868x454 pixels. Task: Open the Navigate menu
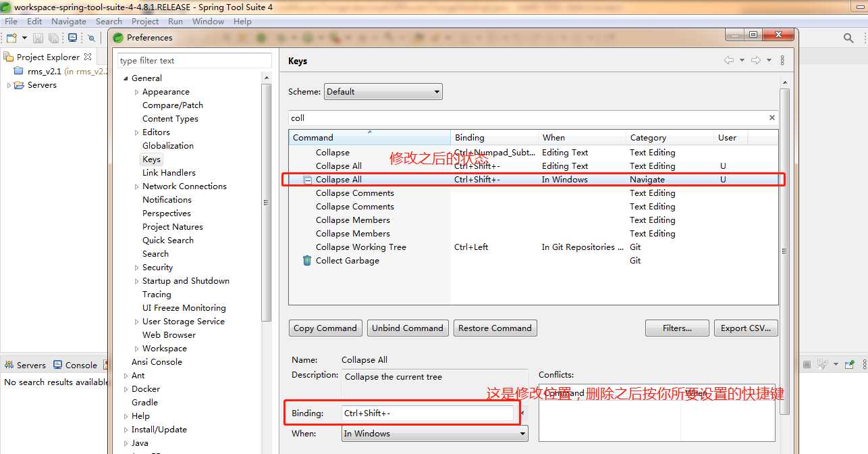[x=69, y=21]
